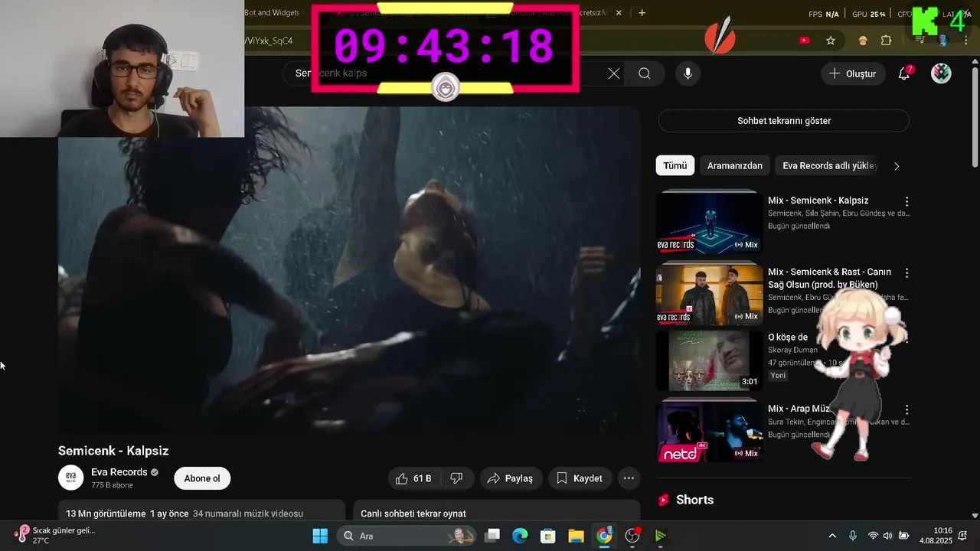
Task: Like the video (61 B)
Action: pos(413,478)
